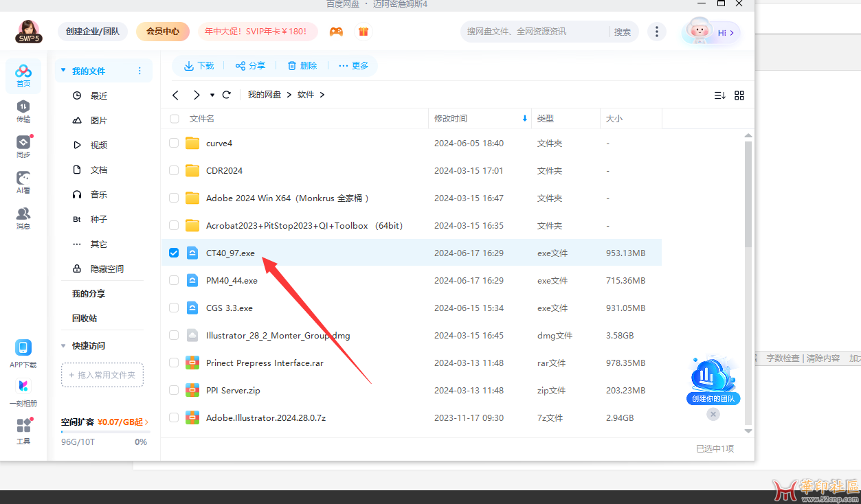Open the 更多 more actions menu
The width and height of the screenshot is (861, 504).
pos(354,66)
